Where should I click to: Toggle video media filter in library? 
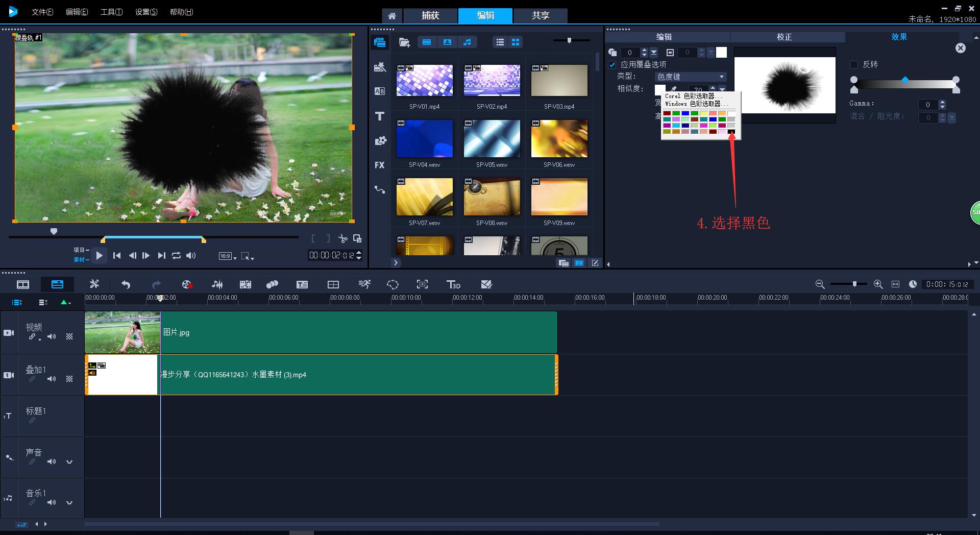[x=427, y=42]
